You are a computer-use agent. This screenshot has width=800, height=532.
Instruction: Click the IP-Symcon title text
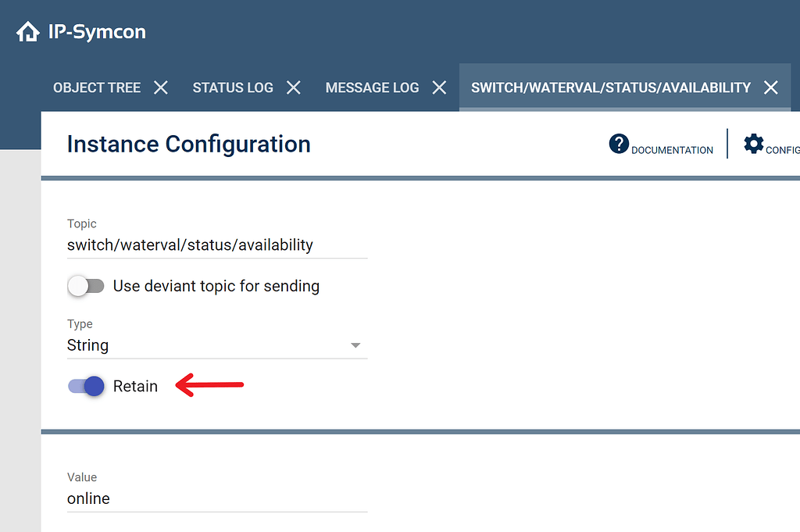[97, 32]
